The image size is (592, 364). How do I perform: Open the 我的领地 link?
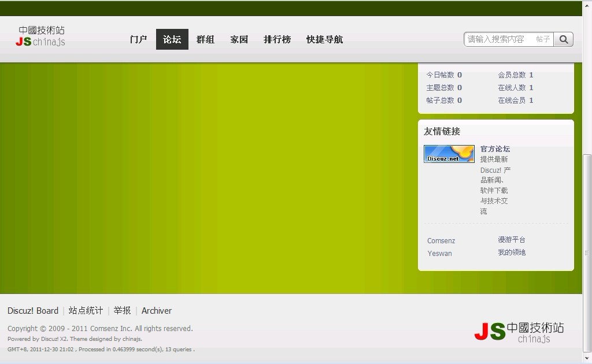pyautogui.click(x=512, y=252)
